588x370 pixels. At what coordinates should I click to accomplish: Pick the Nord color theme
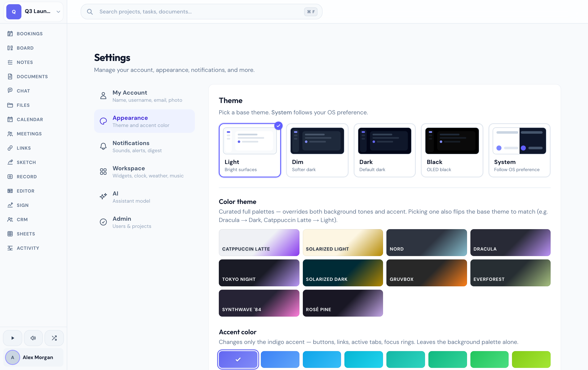coord(427,242)
